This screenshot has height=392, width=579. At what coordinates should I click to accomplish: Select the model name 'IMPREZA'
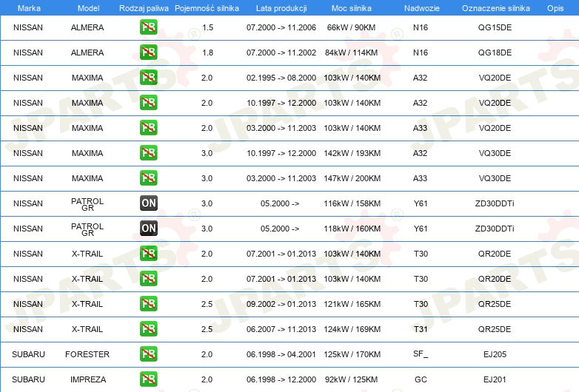tap(88, 379)
